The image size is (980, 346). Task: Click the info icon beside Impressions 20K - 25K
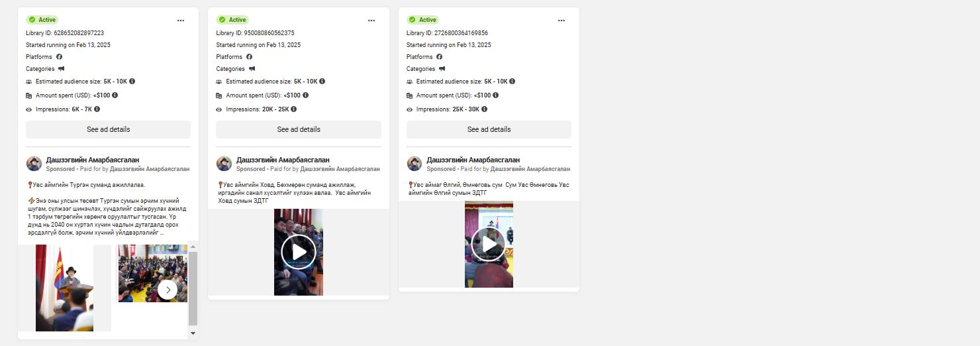(293, 109)
